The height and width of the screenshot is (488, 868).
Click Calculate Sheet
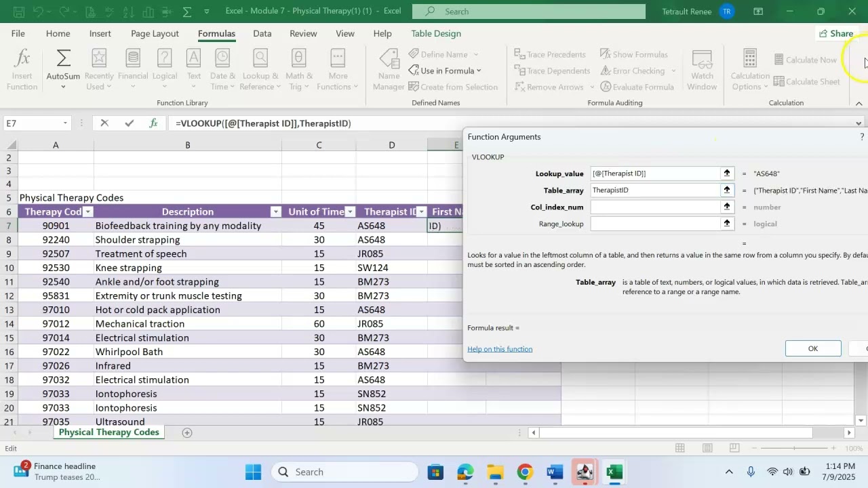(x=807, y=81)
